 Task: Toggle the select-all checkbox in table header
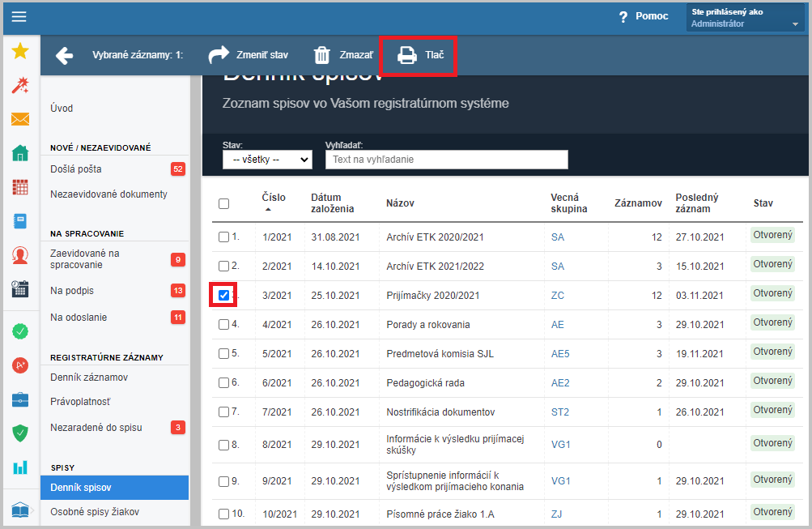223,203
